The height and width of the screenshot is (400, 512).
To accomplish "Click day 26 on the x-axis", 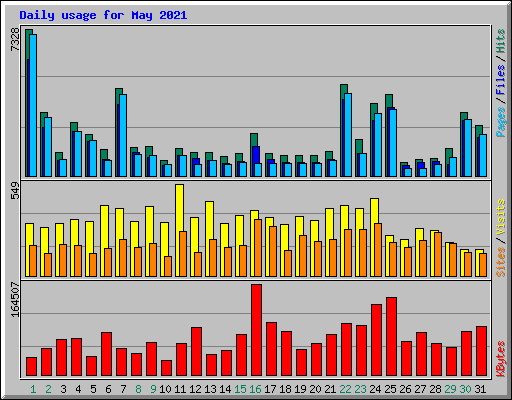I will tap(405, 389).
